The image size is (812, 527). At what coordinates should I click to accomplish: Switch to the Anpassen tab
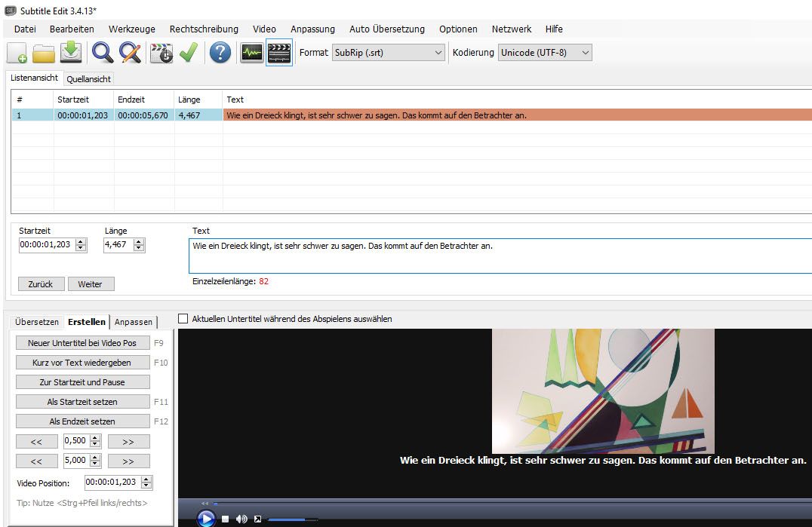(134, 322)
